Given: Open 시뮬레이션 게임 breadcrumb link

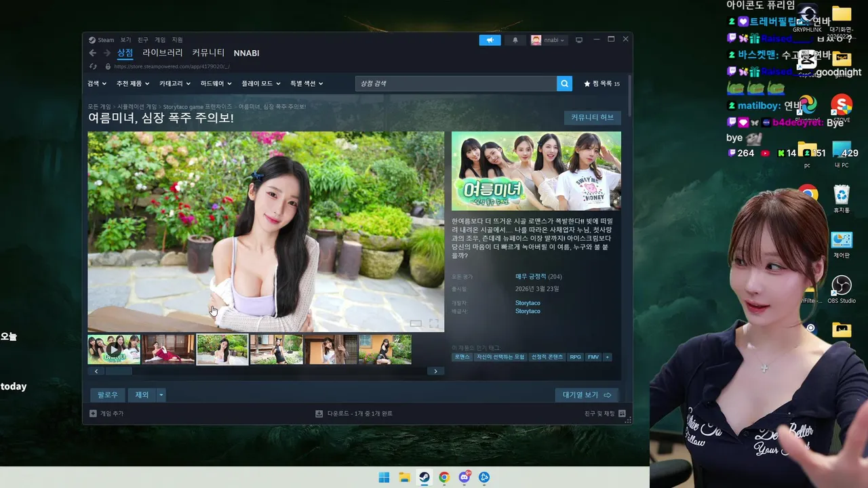Looking at the screenshot, I should [137, 106].
